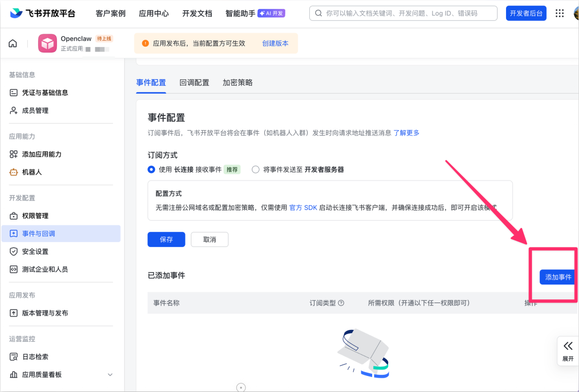Expand the 应用质量看板 sidebar item
Screen dimensions: 579x392
pos(110,374)
